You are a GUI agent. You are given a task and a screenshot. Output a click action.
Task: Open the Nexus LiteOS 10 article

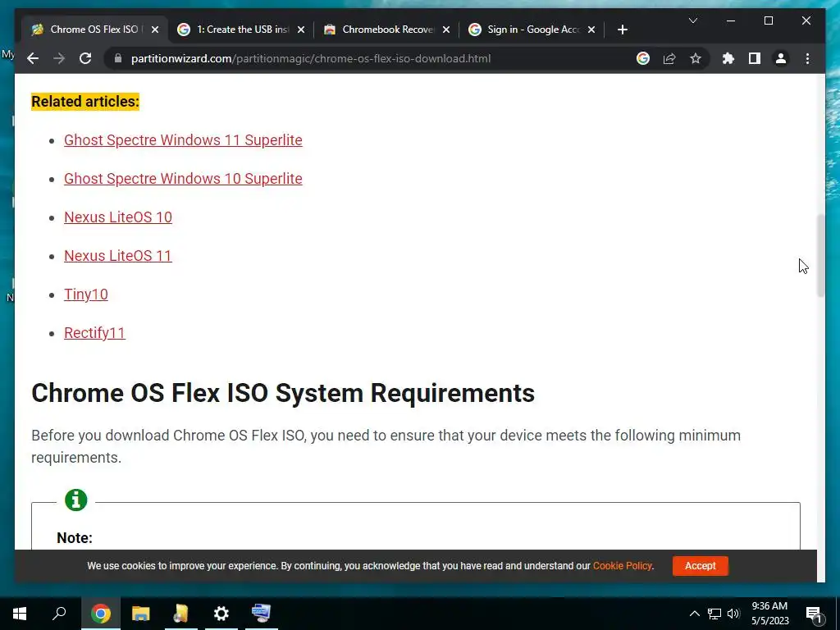(118, 217)
